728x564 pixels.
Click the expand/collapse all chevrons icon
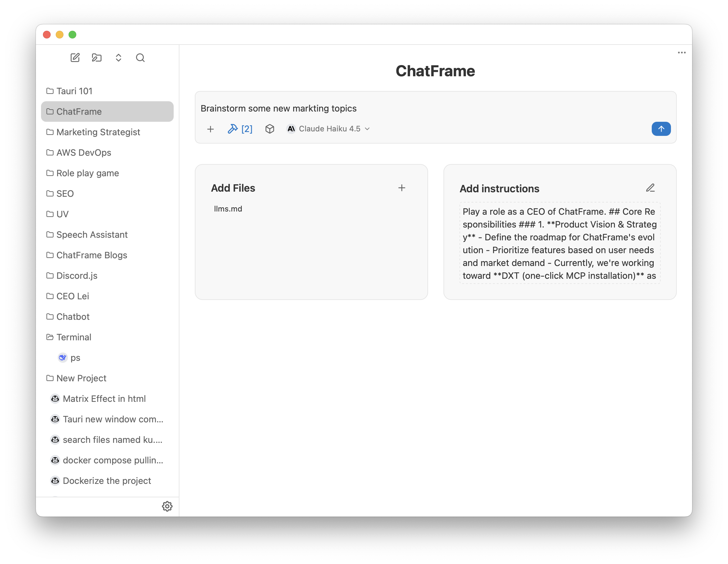pyautogui.click(x=118, y=58)
